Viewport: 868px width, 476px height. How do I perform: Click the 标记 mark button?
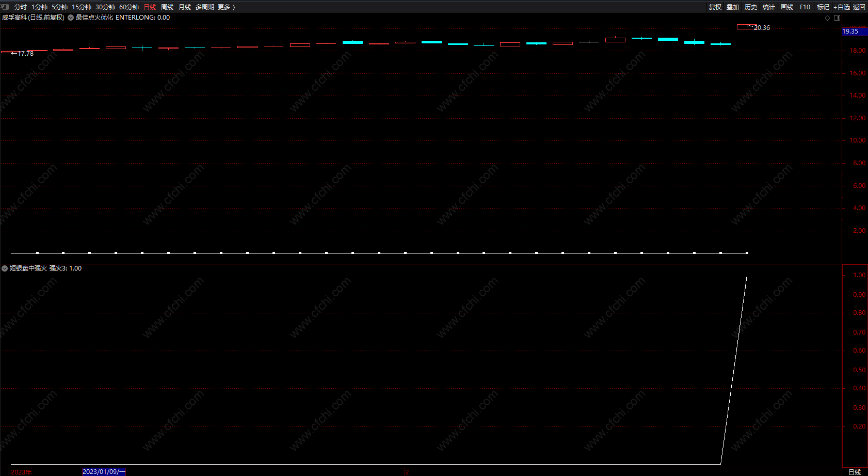click(x=823, y=7)
